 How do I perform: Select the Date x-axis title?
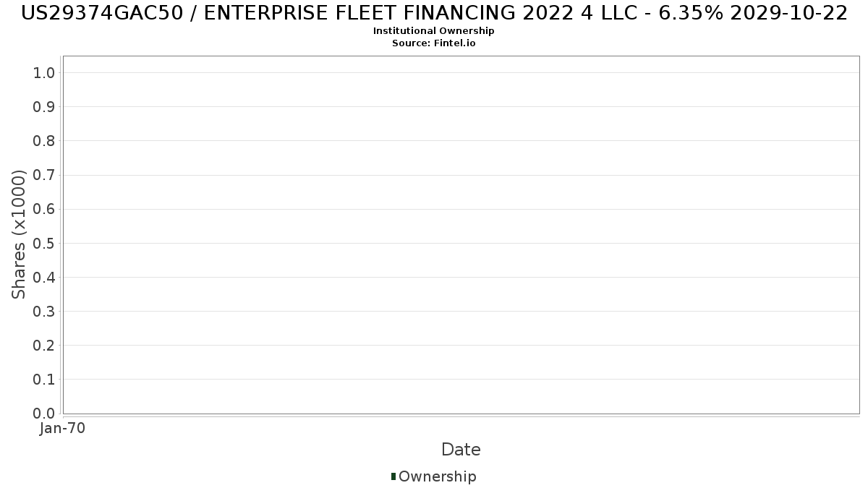[x=461, y=450]
